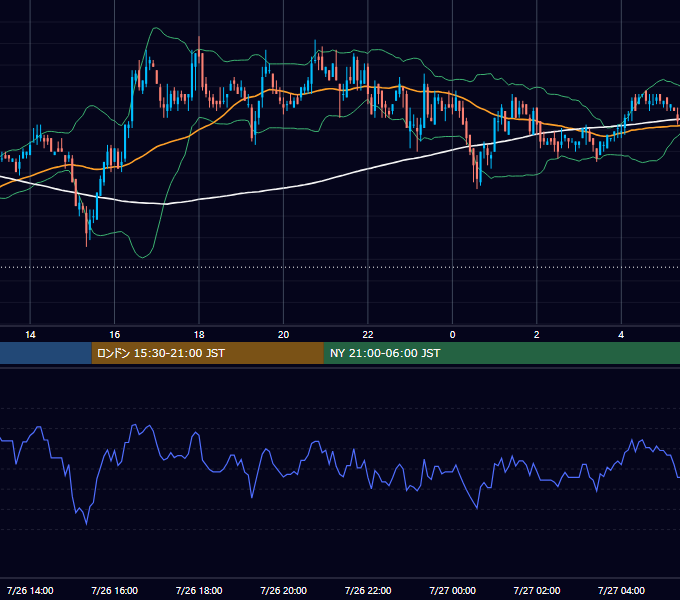
Task: Click the 2 hour axis label
Action: pyautogui.click(x=536, y=335)
